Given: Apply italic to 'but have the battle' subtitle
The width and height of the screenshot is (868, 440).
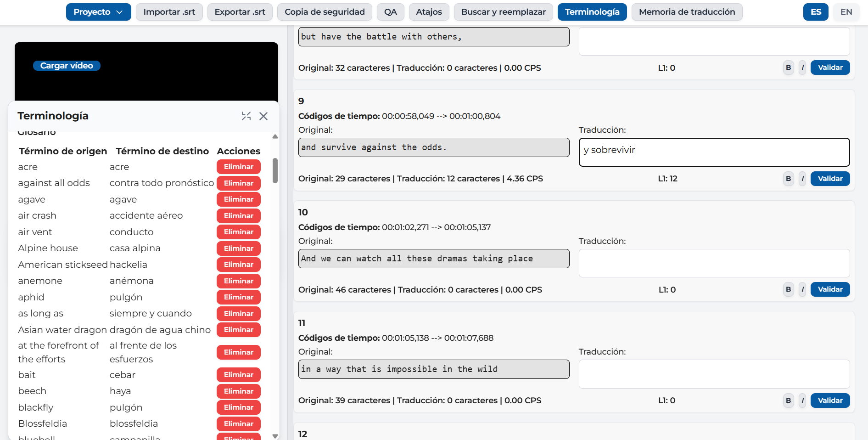Looking at the screenshot, I should (x=802, y=68).
